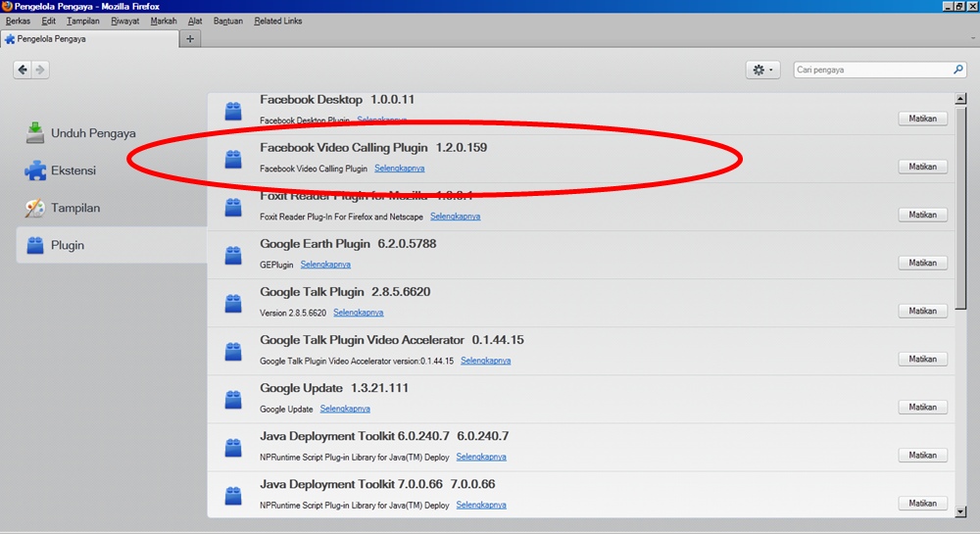Click Matikan for Java Deployment Toolkit 7.0.0.66
Screen dimensions: 980x534
[922, 503]
